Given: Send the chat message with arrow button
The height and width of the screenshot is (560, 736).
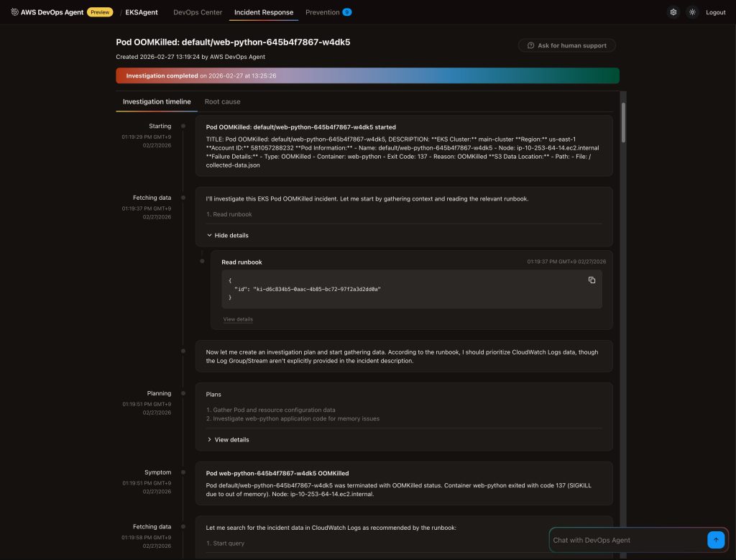Looking at the screenshot, I should click(715, 540).
